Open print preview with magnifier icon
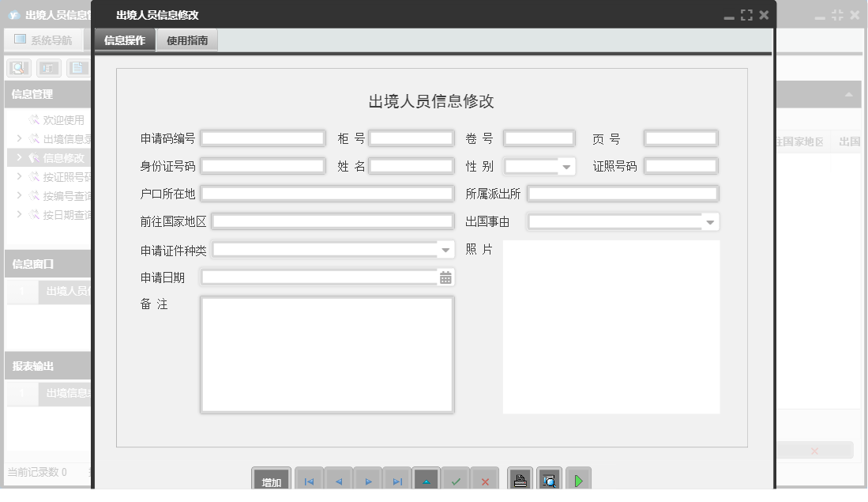This screenshot has height=502, width=868. 550,481
